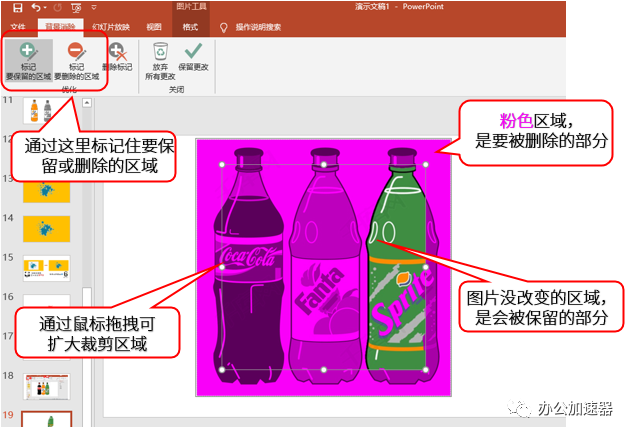Choose the 删除标记 tool
The height and width of the screenshot is (436, 633).
click(117, 57)
